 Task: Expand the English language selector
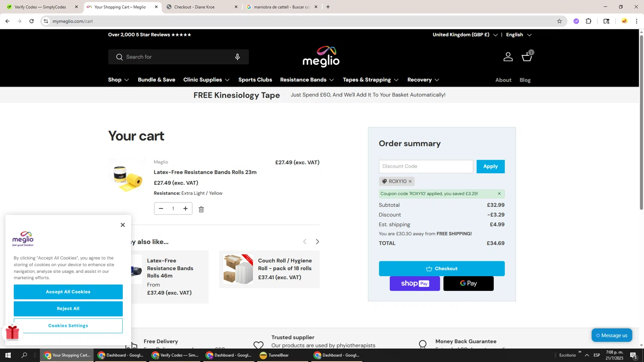pos(519,35)
